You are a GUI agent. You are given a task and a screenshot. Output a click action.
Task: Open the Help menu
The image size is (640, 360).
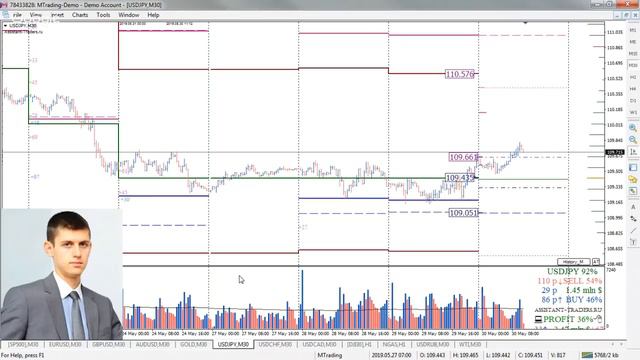point(153,15)
